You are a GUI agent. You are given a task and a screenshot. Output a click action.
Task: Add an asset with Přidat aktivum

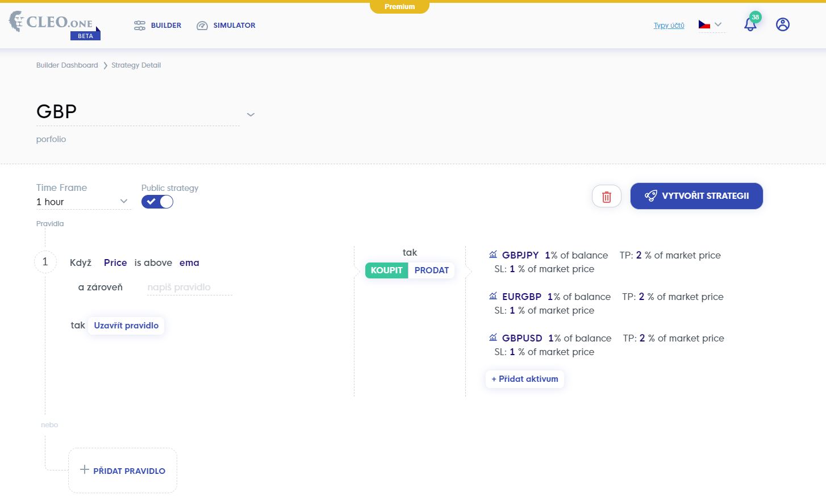pyautogui.click(x=525, y=379)
